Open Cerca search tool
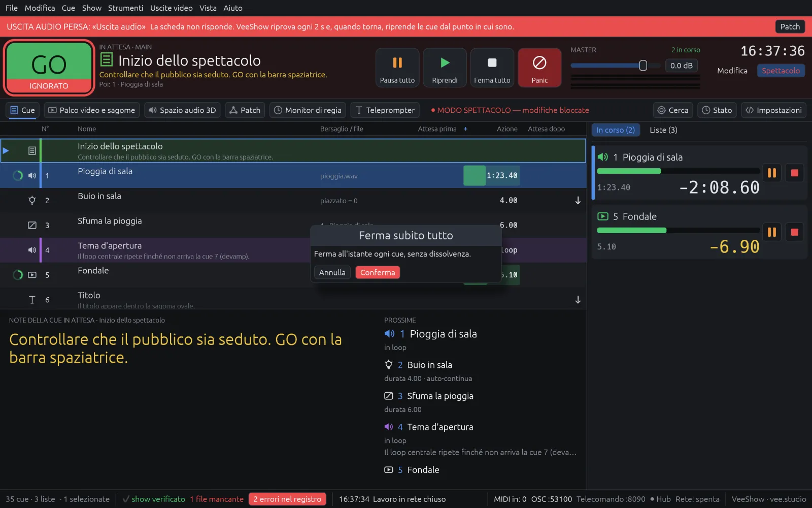Image resolution: width=812 pixels, height=508 pixels. click(673, 110)
